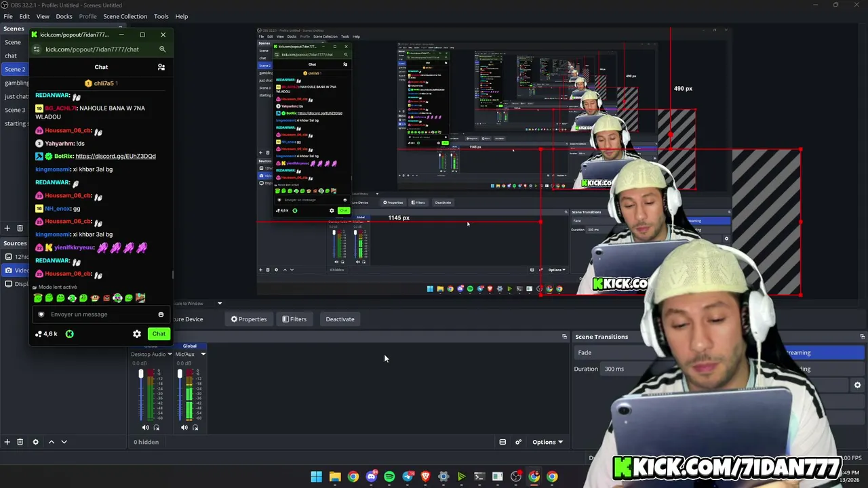Open the View menu
The width and height of the screenshot is (868, 488).
(x=43, y=16)
